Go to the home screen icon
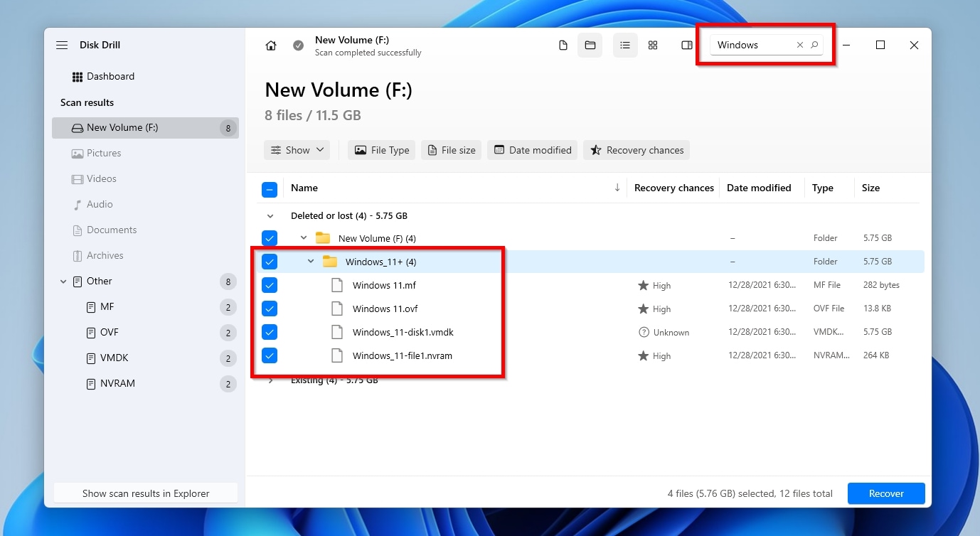Image resolution: width=980 pixels, height=536 pixels. click(271, 45)
